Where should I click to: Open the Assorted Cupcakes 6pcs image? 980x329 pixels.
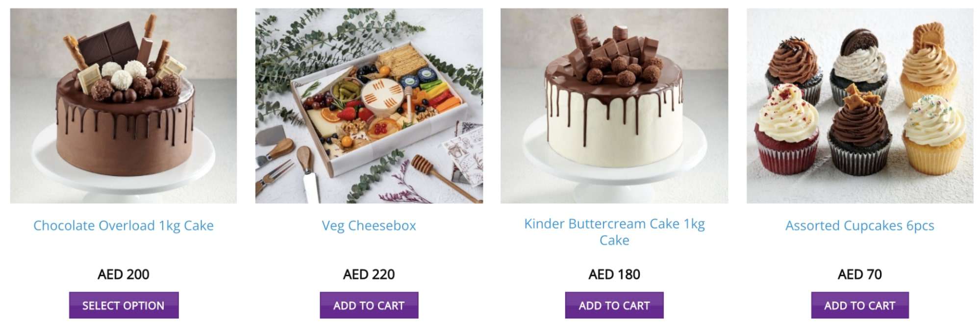pyautogui.click(x=860, y=106)
